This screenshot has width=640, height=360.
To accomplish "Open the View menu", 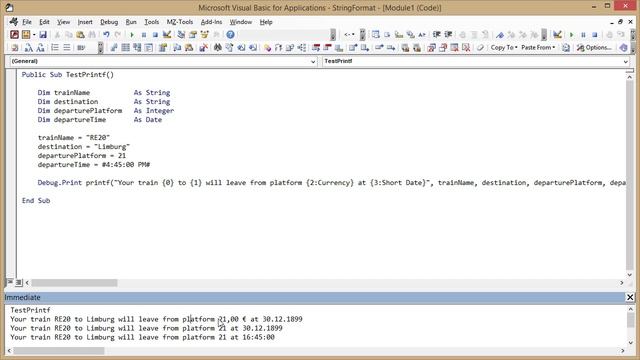I will [63, 22].
